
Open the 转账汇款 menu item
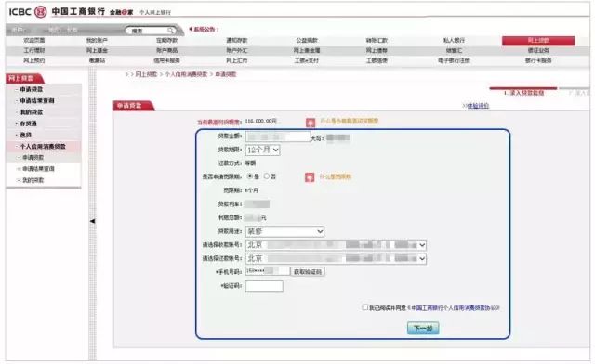[x=377, y=40]
